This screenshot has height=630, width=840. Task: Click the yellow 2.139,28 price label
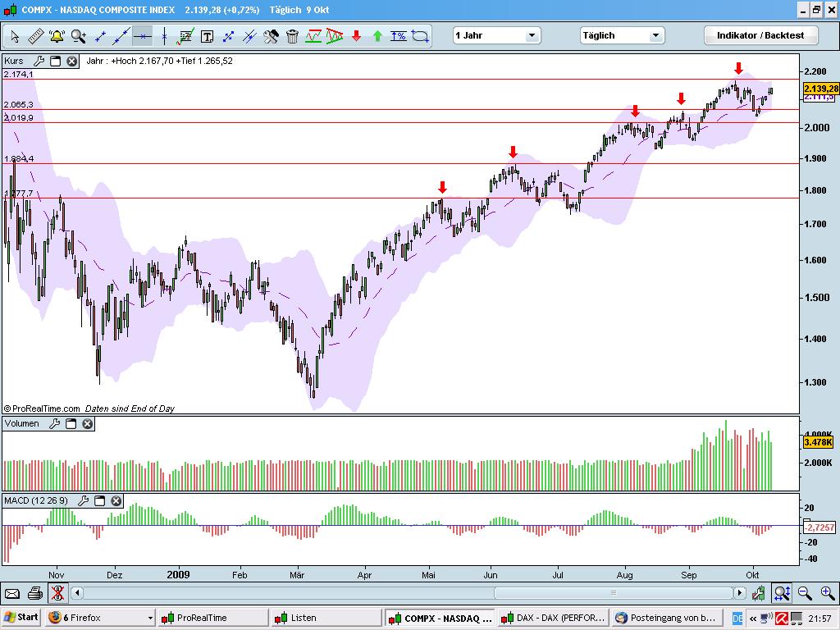[821, 89]
